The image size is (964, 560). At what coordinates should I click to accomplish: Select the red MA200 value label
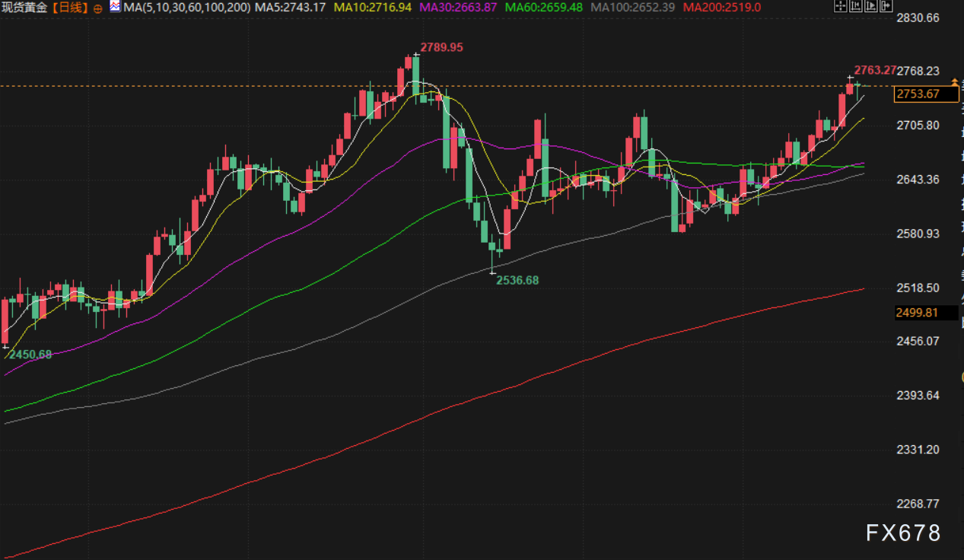coord(721,8)
